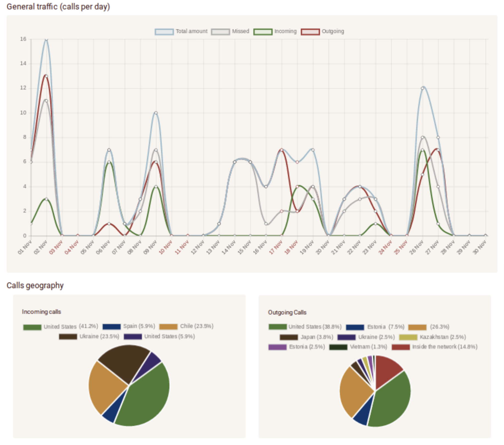The height and width of the screenshot is (445, 504).
Task: Click Outgoing data point 5 on 26 Nov
Action: pyautogui.click(x=423, y=174)
